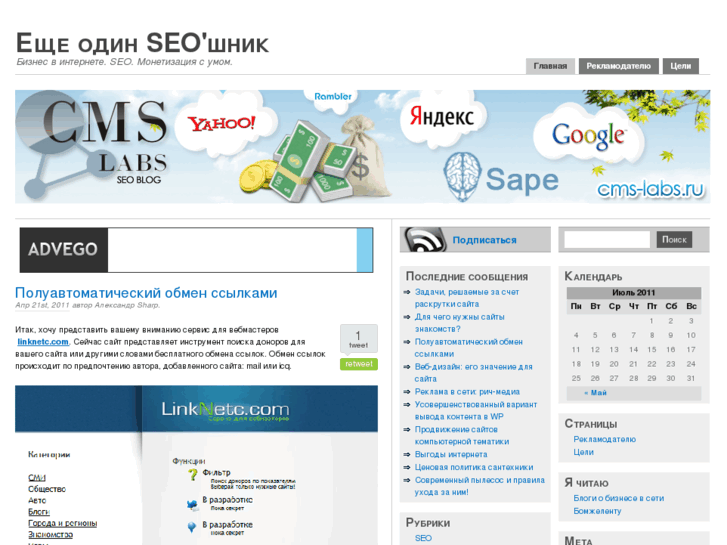Click the Календарь widget heading
The width and height of the screenshot is (727, 545).
click(x=593, y=277)
